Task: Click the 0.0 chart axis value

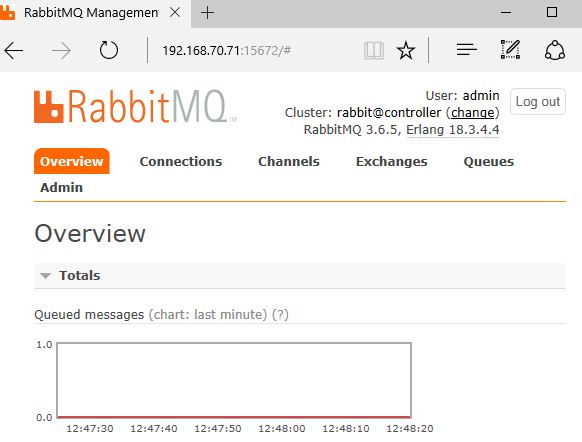Action: point(44,418)
